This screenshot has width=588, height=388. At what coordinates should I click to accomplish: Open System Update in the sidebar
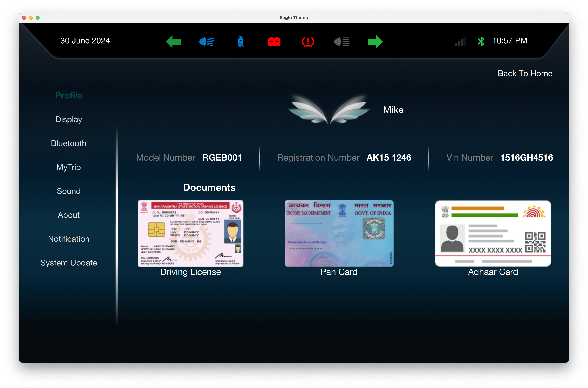coord(69,263)
